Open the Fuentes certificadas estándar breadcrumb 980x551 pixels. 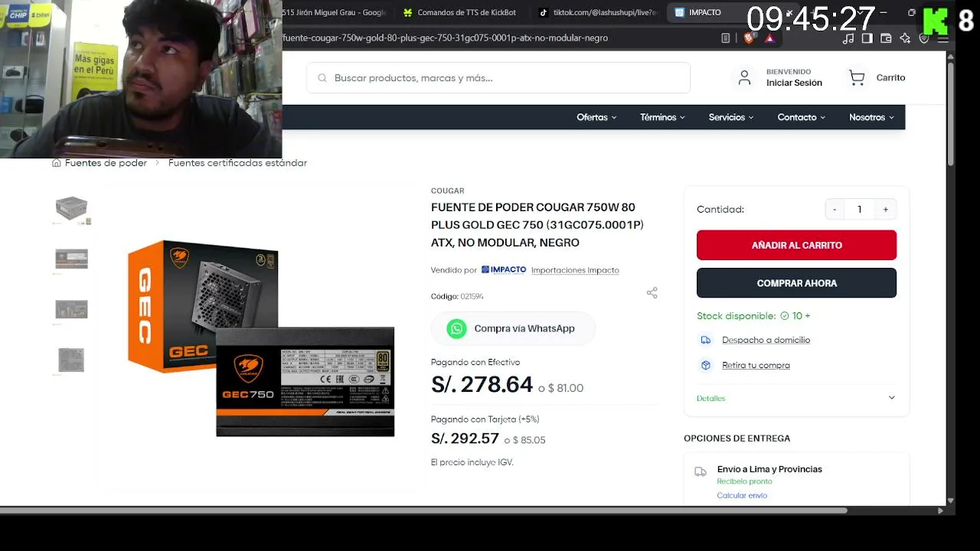[237, 163]
